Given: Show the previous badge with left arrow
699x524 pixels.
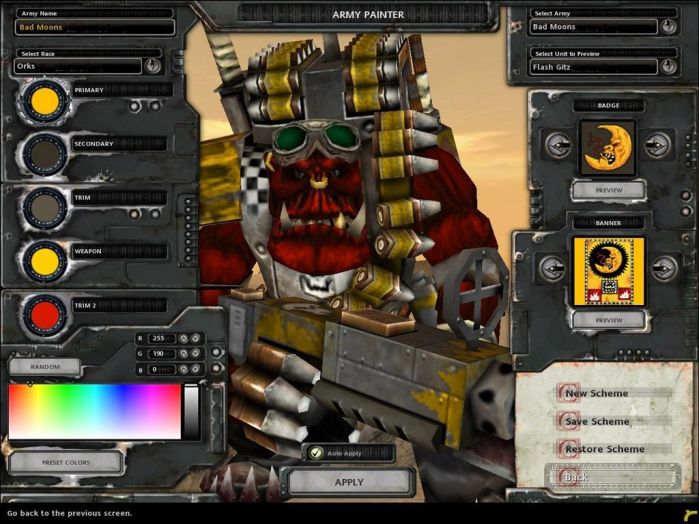Looking at the screenshot, I should pyautogui.click(x=557, y=145).
